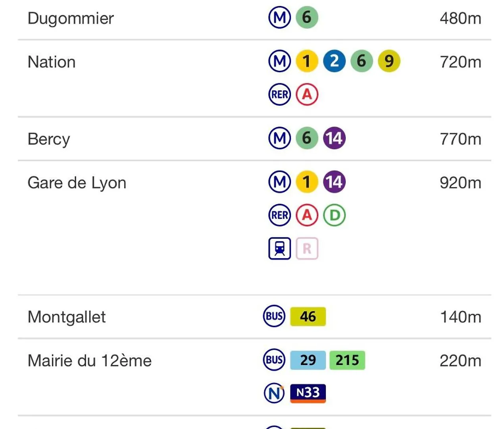Select the RER D icon at Gare de Lyon
The width and height of the screenshot is (504, 429).
click(335, 215)
